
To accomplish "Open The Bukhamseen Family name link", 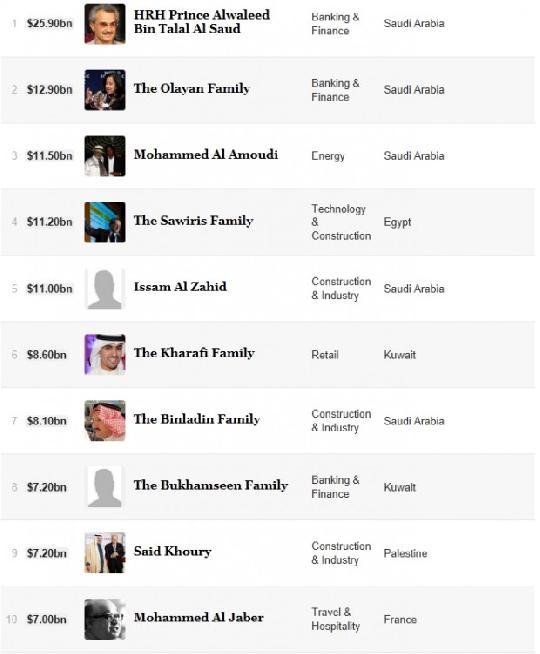I will (x=211, y=485).
